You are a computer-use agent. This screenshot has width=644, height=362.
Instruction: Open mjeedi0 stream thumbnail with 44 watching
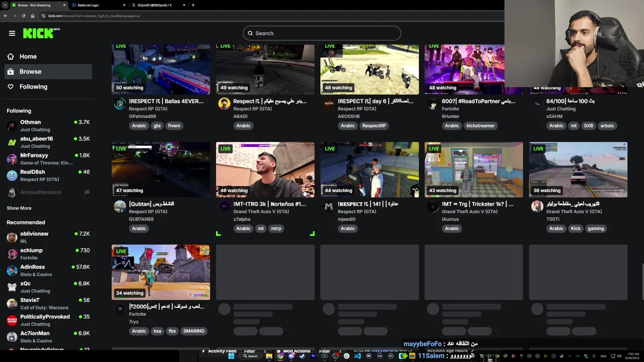click(x=369, y=169)
